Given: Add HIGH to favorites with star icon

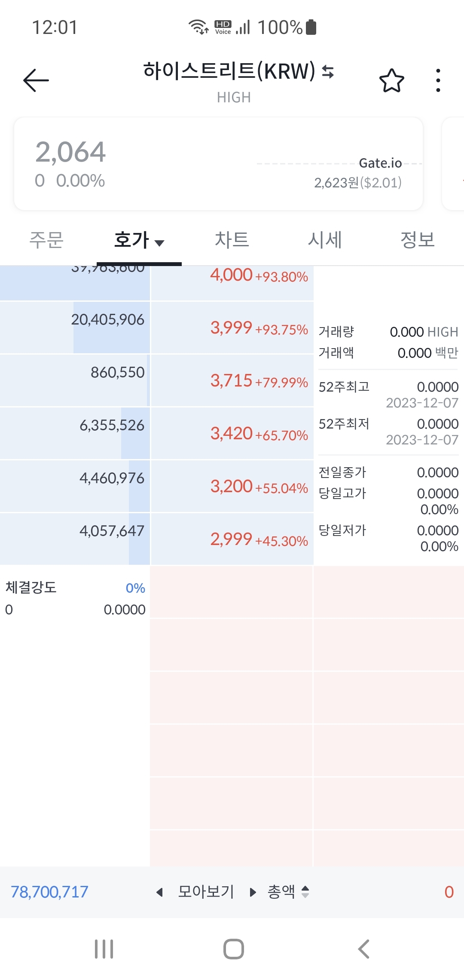Looking at the screenshot, I should pyautogui.click(x=391, y=80).
